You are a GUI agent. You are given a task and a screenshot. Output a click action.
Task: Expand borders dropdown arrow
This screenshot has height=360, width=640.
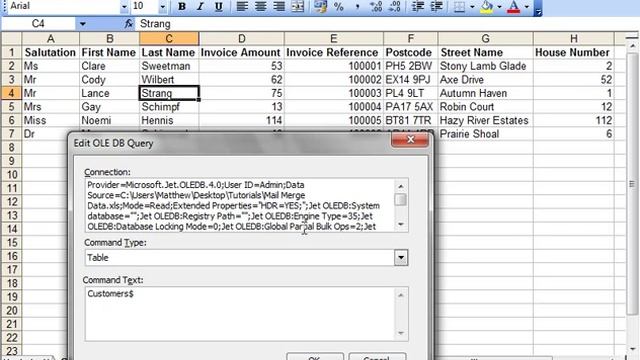tap(472, 7)
